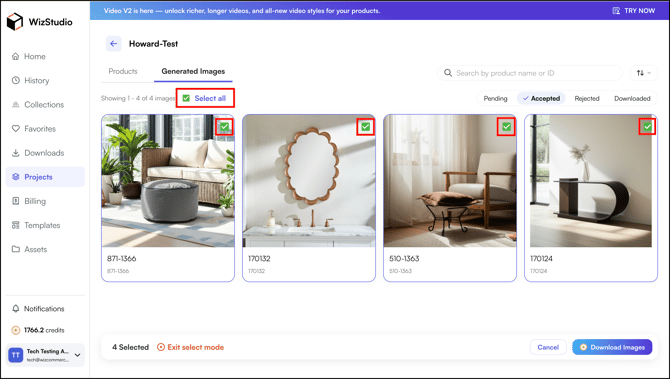Click the Cancel button
The width and height of the screenshot is (670, 379).
[548, 347]
